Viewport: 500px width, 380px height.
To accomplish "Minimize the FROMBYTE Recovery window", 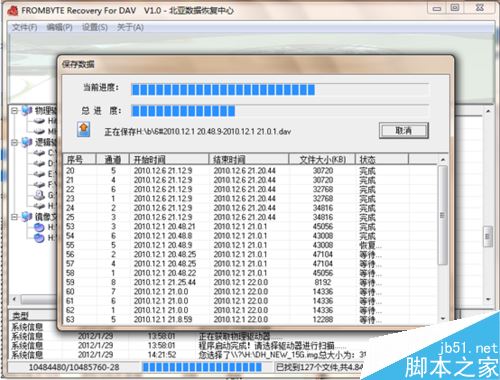I will click(437, 8).
